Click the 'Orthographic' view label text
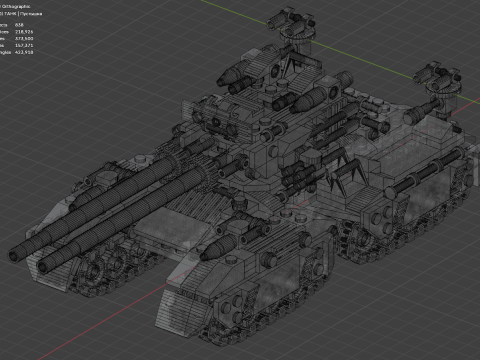This screenshot has width=480, height=360. (16, 6)
